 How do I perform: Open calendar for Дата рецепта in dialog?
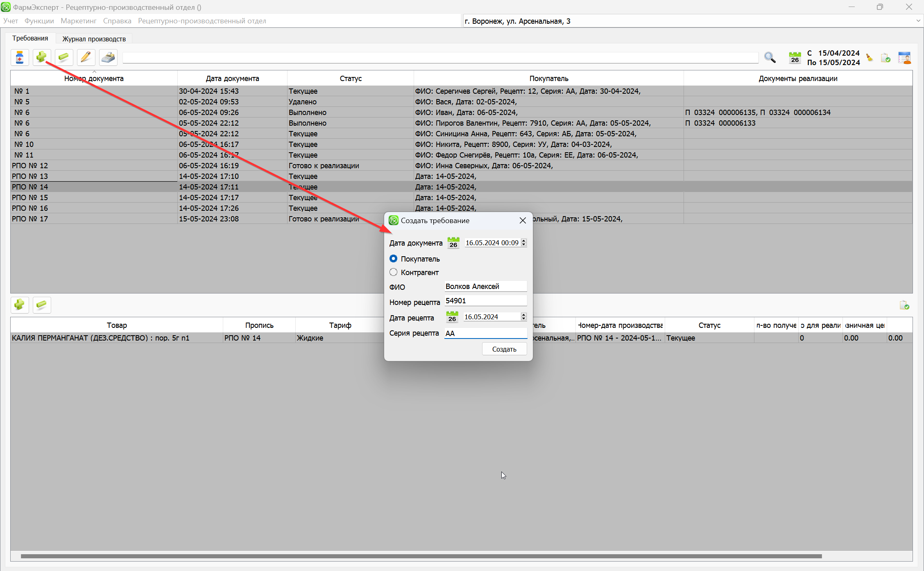(452, 317)
